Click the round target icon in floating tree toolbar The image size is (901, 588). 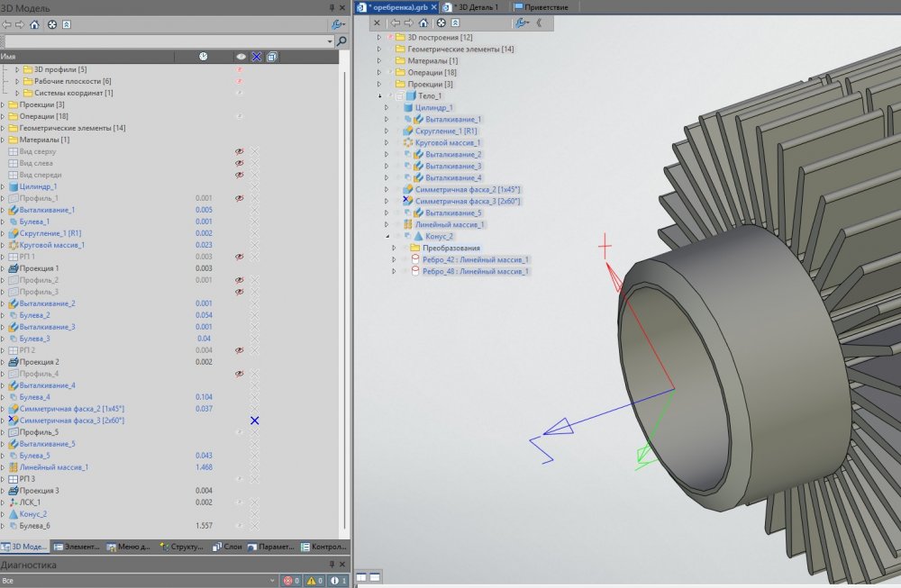pyautogui.click(x=441, y=23)
